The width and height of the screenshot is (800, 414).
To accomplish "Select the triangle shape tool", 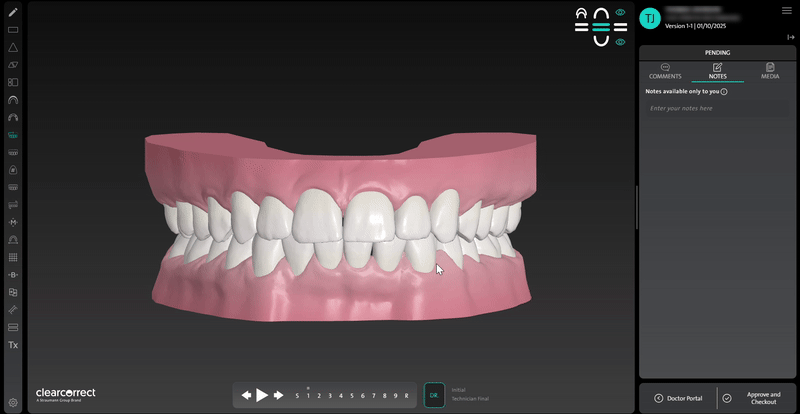I will tap(13, 47).
